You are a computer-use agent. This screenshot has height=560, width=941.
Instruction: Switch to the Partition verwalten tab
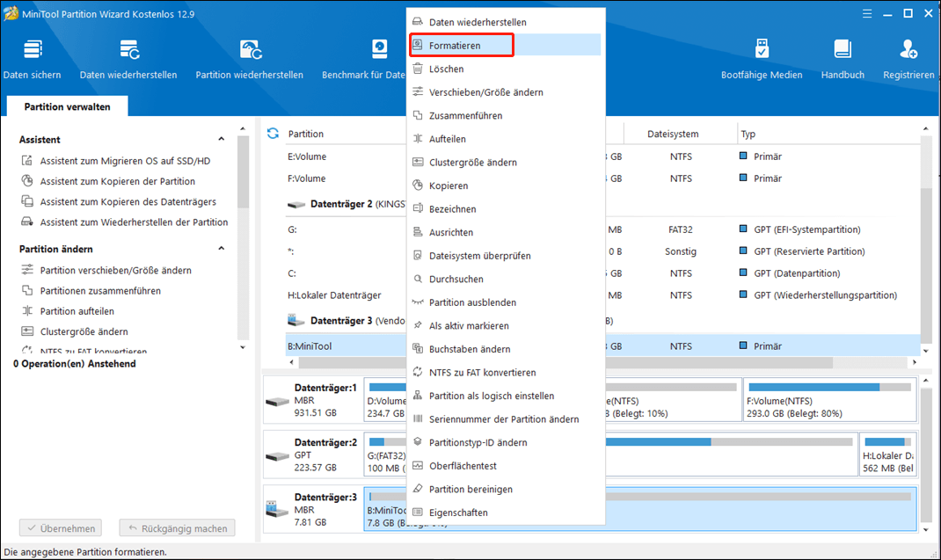click(67, 106)
